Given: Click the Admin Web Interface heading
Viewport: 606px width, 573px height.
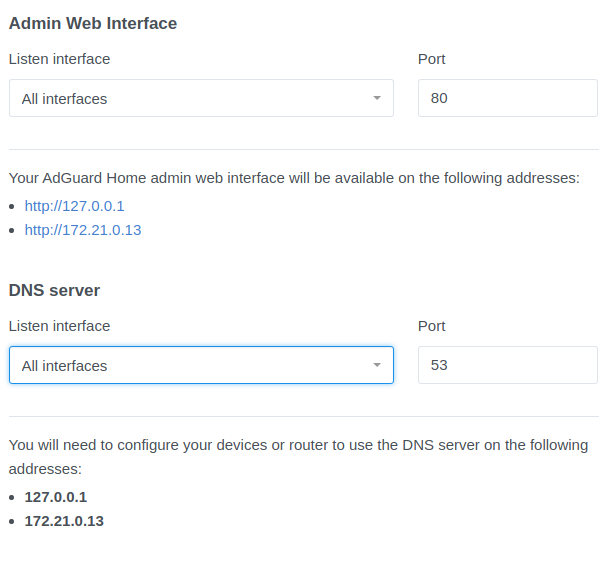Looking at the screenshot, I should [93, 23].
